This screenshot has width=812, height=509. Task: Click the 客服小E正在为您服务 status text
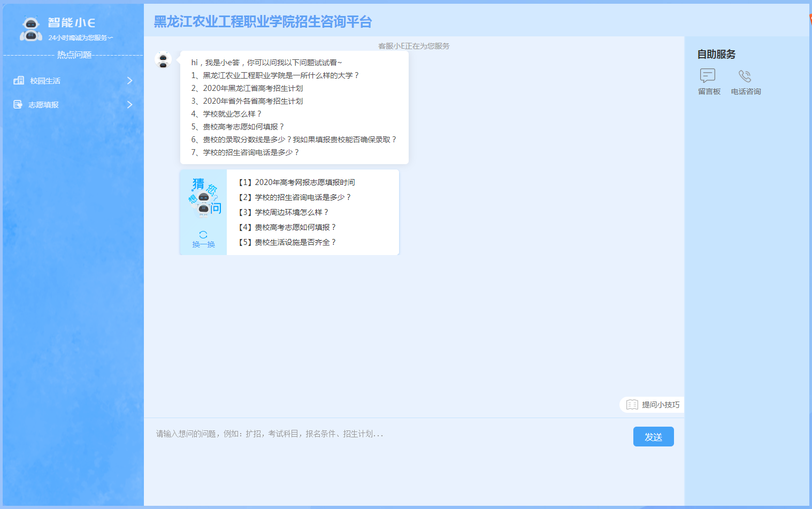[413, 46]
